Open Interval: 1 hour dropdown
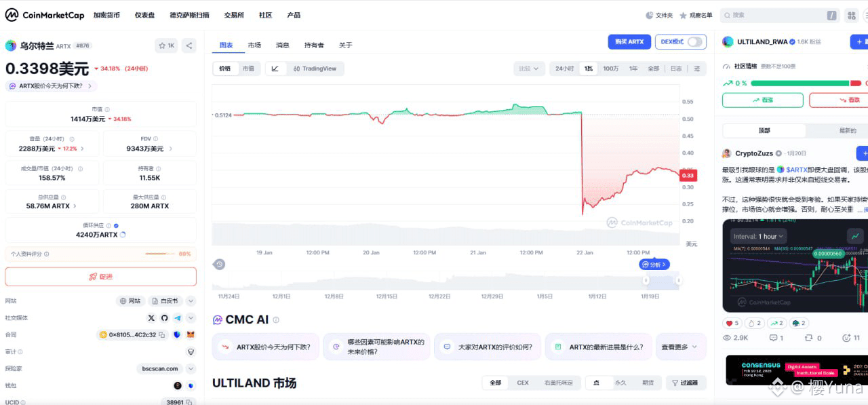This screenshot has height=405, width=868. point(759,236)
